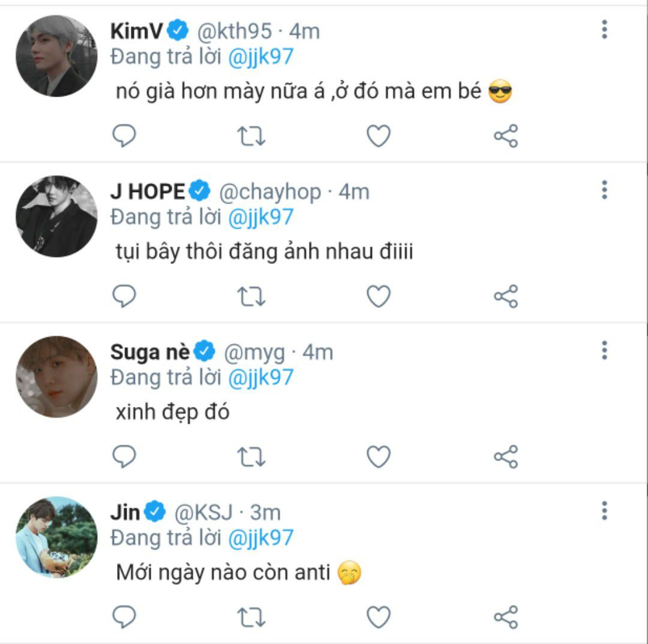Viewport: 648px width, 644px height.
Task: Open KimV's profile picture
Action: click(x=56, y=56)
